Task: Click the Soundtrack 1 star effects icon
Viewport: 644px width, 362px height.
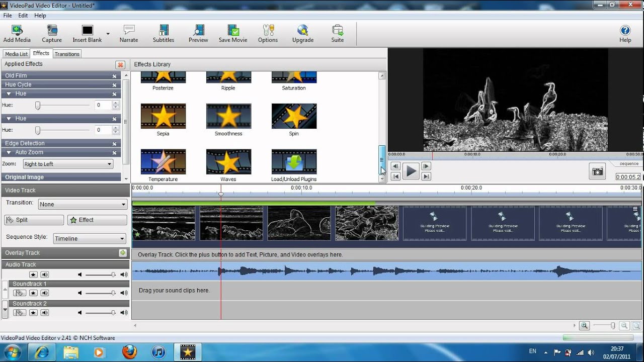Action: [x=33, y=293]
